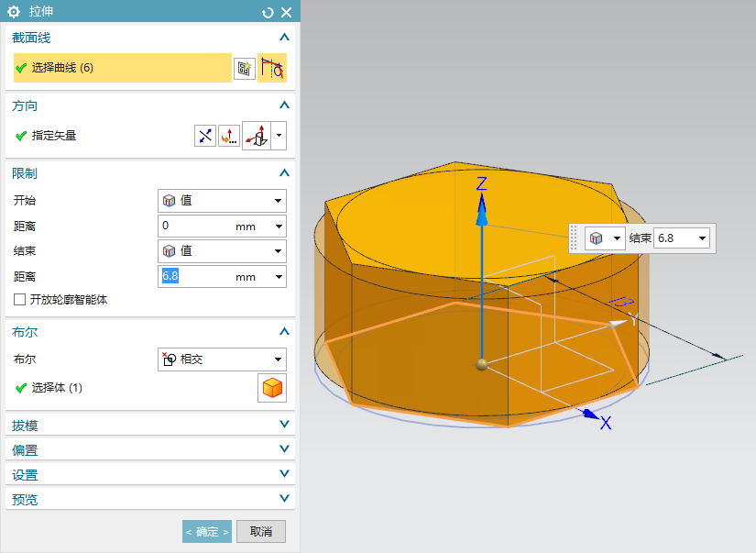Open the vector type dropdown arrow

pyautogui.click(x=279, y=136)
